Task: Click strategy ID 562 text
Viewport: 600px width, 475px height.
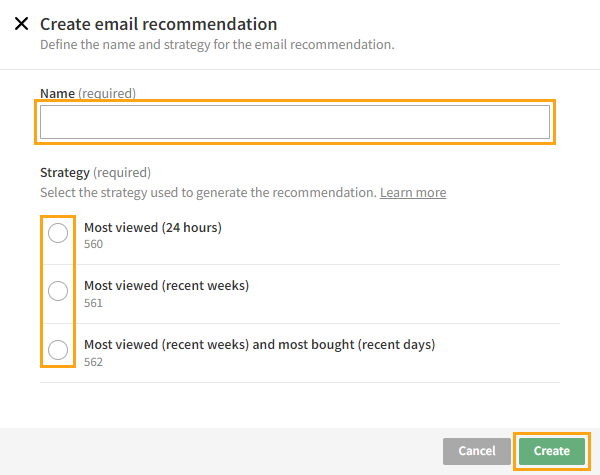Action: 93,362
